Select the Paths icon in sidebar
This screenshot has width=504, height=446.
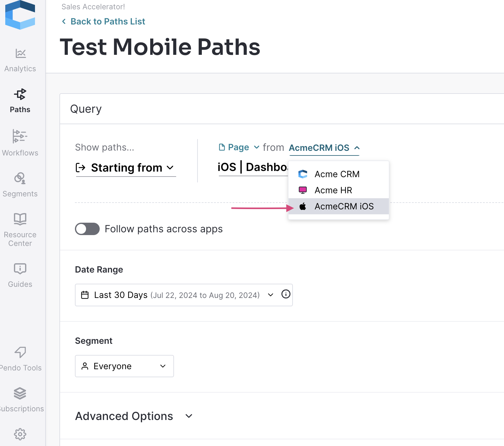pos(20,94)
